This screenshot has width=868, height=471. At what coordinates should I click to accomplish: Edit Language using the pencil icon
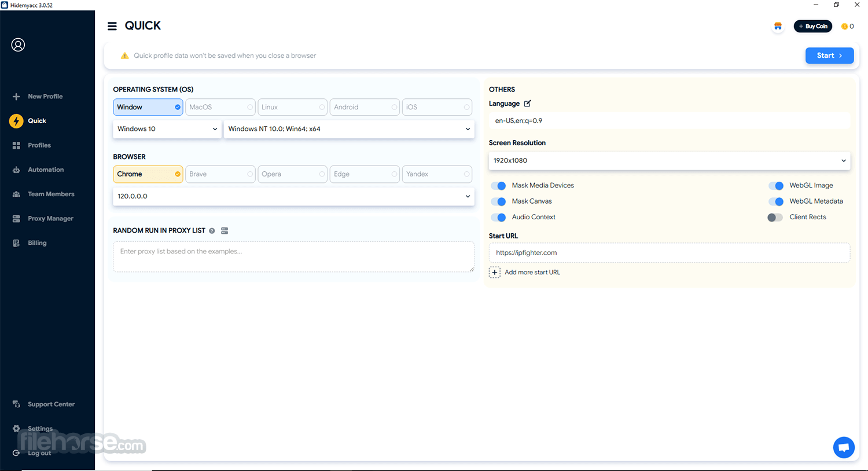pos(527,104)
